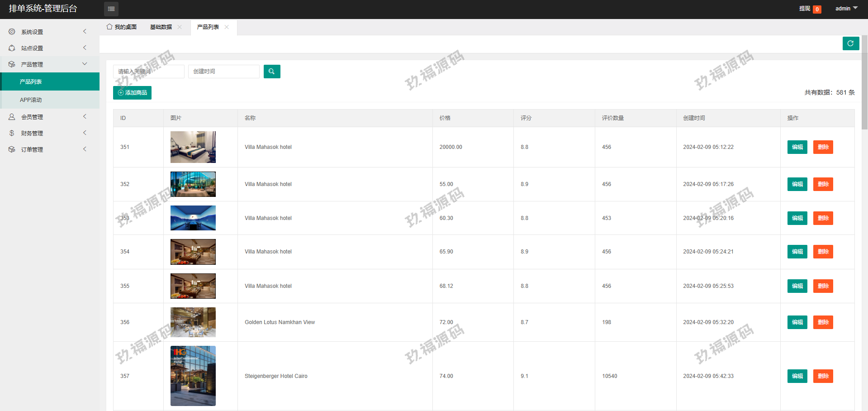Edit the Golden Lotus Namkhan View product

pos(797,322)
